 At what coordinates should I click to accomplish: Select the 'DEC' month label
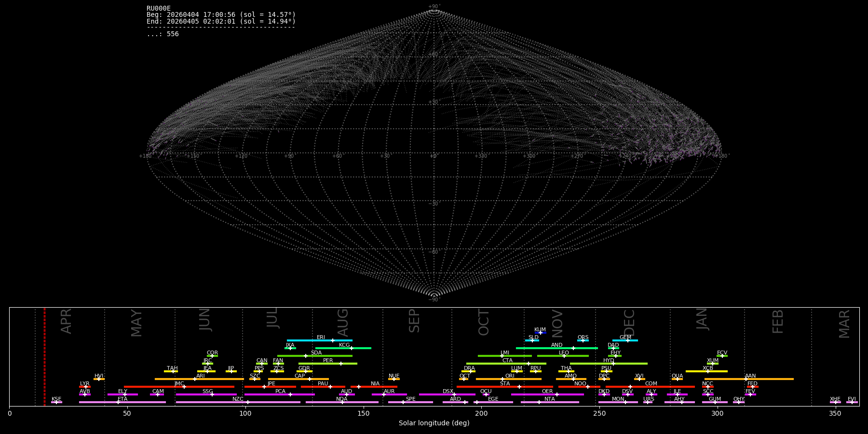630,323
